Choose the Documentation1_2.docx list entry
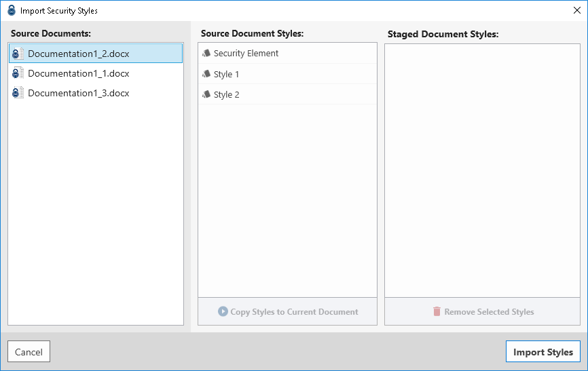This screenshot has width=588, height=371. pyautogui.click(x=78, y=54)
